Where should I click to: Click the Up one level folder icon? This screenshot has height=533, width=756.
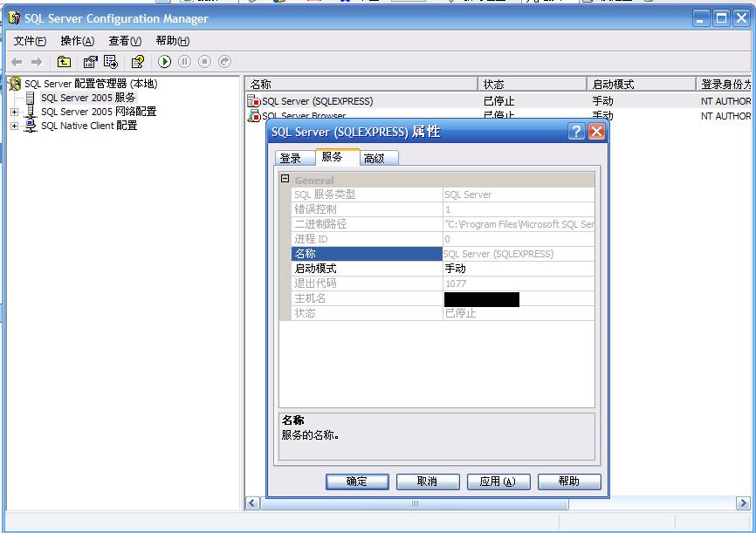coord(64,62)
